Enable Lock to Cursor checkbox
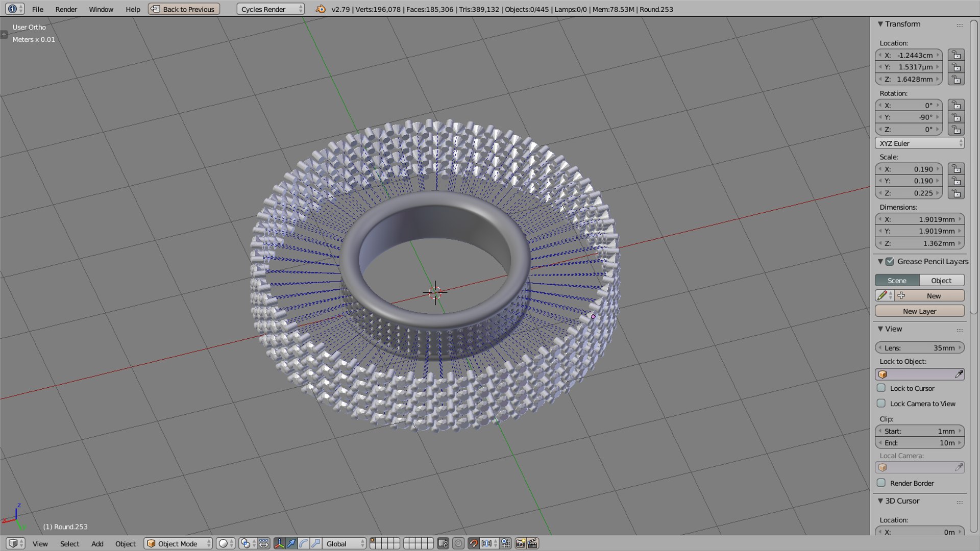 tap(881, 388)
